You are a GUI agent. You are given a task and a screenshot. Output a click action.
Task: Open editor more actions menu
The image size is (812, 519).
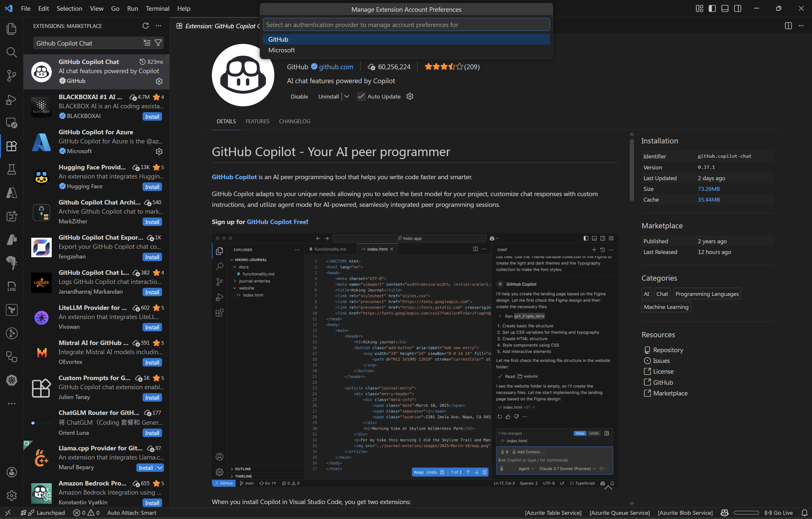[801, 26]
